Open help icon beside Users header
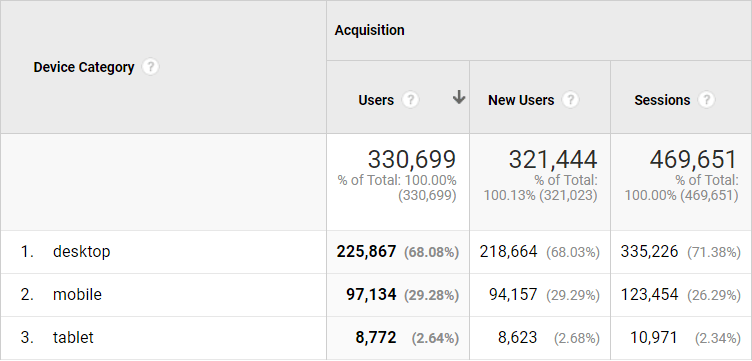 411,100
